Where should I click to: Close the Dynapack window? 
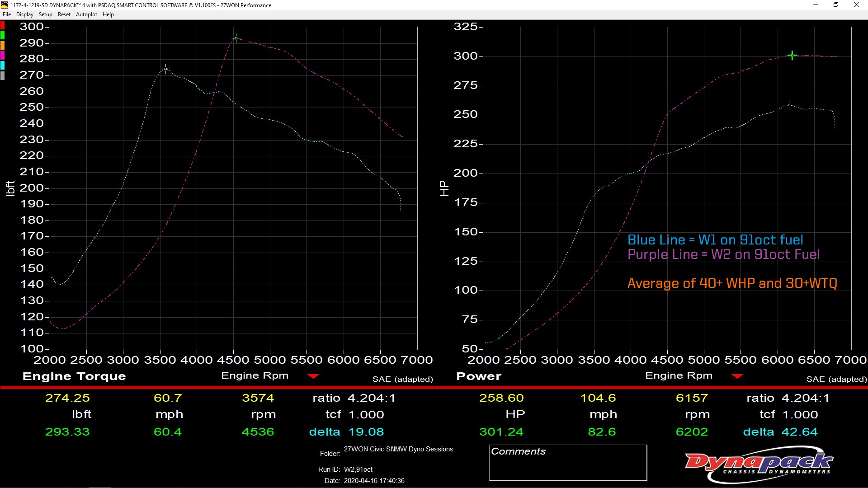click(857, 5)
